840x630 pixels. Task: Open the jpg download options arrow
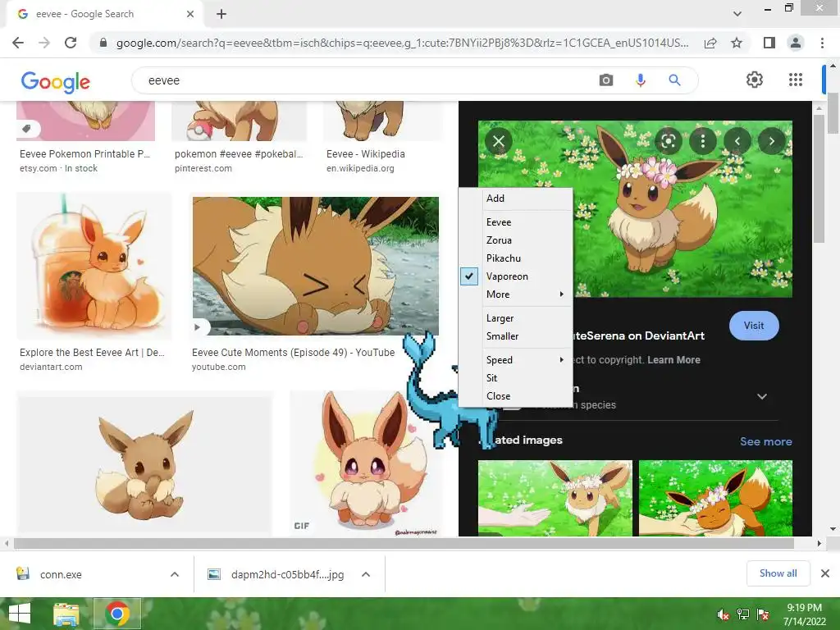[x=366, y=574]
